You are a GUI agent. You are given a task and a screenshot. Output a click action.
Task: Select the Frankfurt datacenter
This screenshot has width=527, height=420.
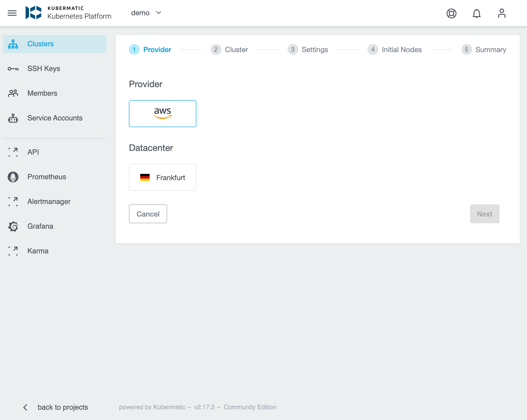163,178
